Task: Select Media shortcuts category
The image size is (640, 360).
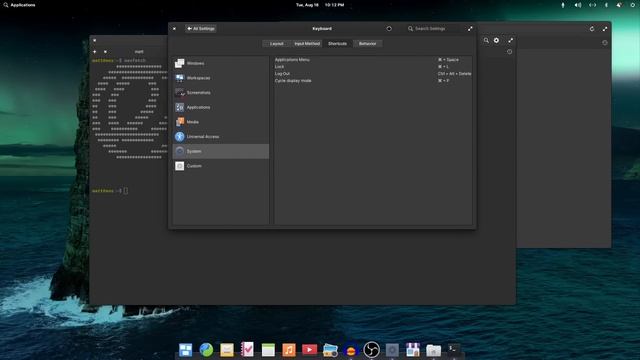Action: click(221, 122)
